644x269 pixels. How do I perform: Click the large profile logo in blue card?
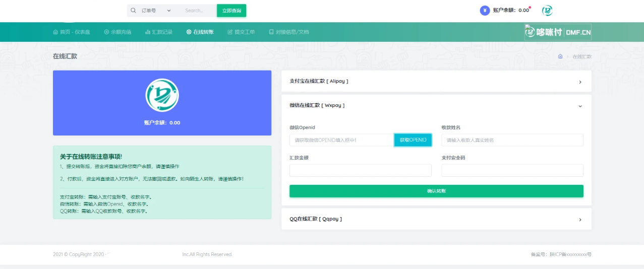162,95
